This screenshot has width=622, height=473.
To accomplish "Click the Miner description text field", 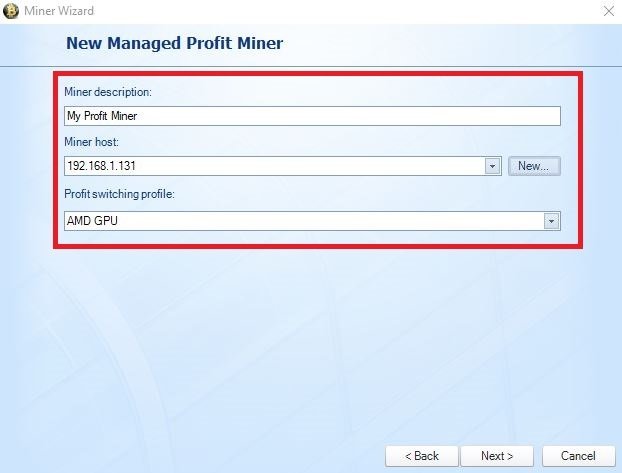I will click(x=312, y=116).
